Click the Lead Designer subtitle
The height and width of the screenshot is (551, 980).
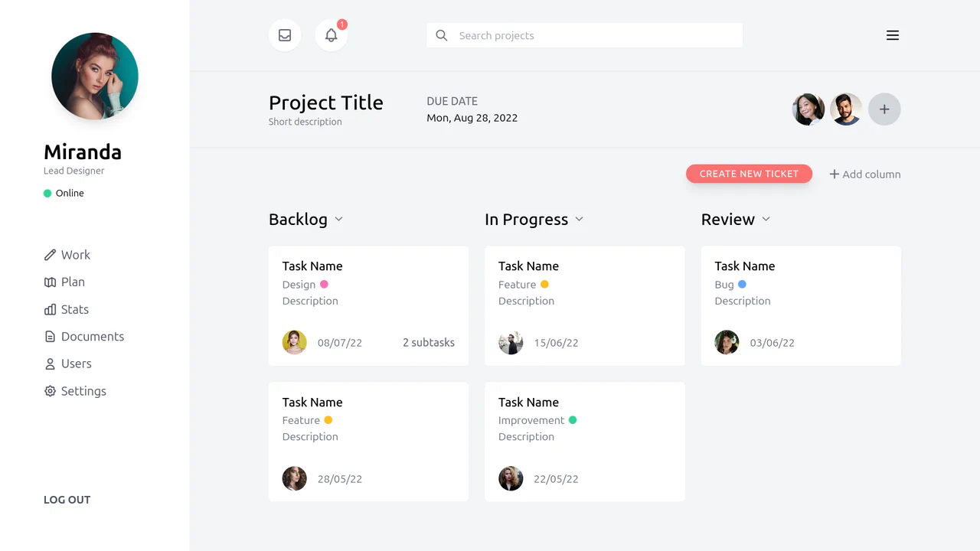pyautogui.click(x=74, y=171)
